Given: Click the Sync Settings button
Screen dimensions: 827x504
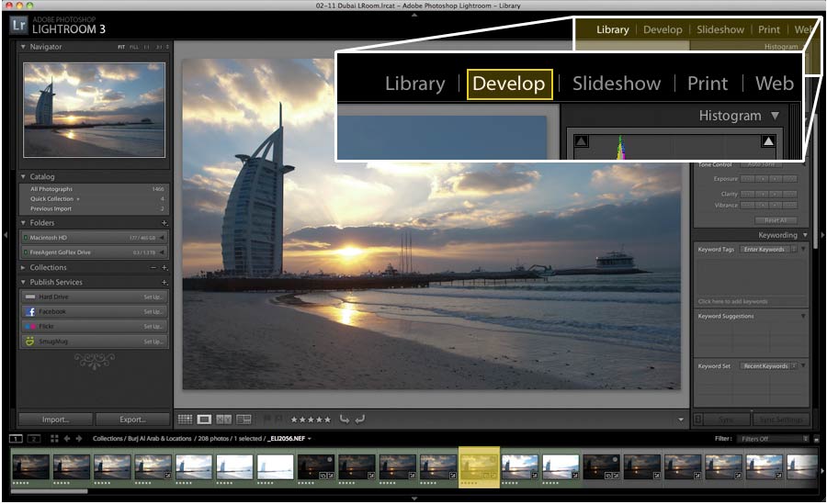Looking at the screenshot, I should pos(780,420).
